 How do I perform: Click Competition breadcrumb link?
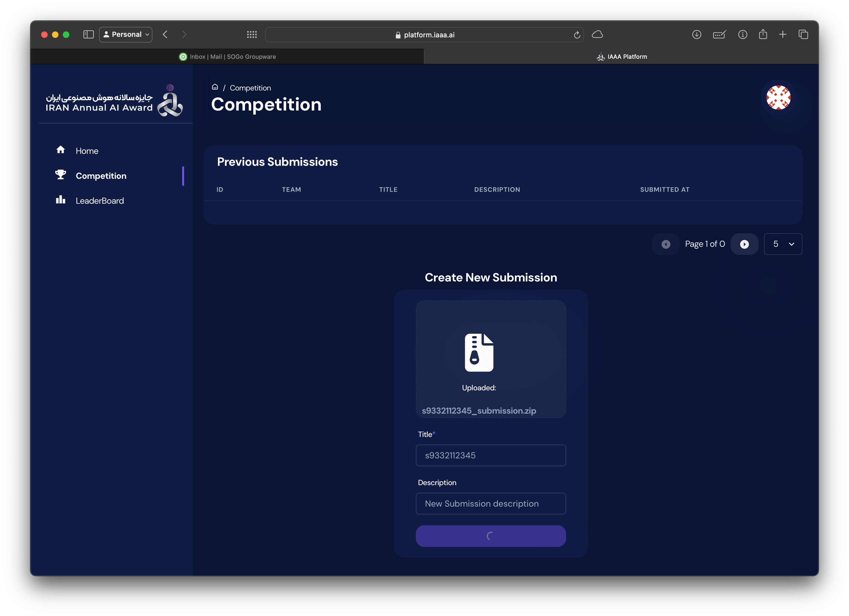[x=250, y=88]
